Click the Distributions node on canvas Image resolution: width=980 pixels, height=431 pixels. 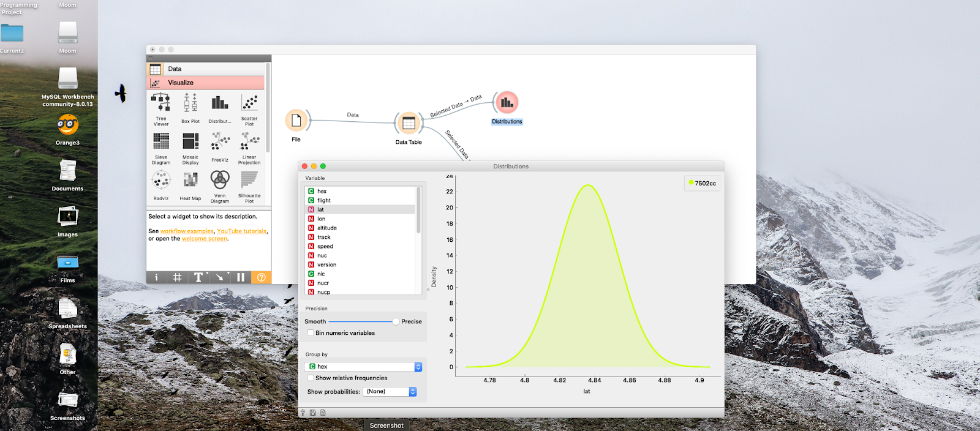(x=507, y=103)
